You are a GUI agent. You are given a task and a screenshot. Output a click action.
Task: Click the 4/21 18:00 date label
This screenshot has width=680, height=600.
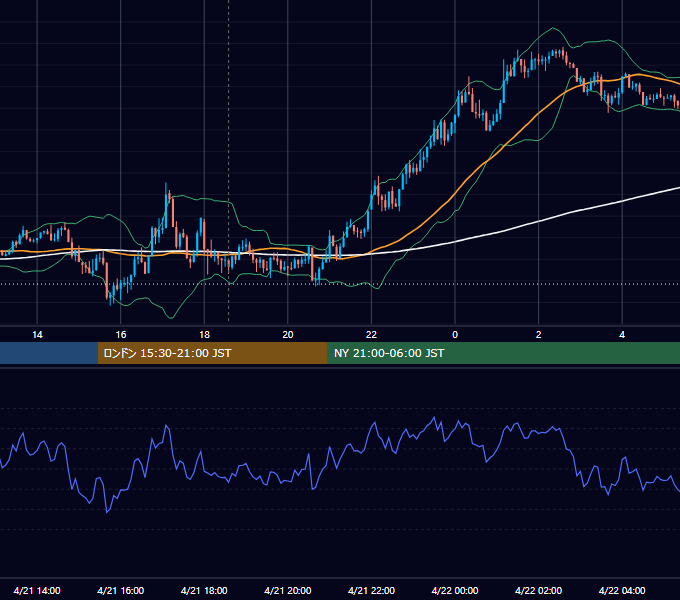(x=204, y=590)
